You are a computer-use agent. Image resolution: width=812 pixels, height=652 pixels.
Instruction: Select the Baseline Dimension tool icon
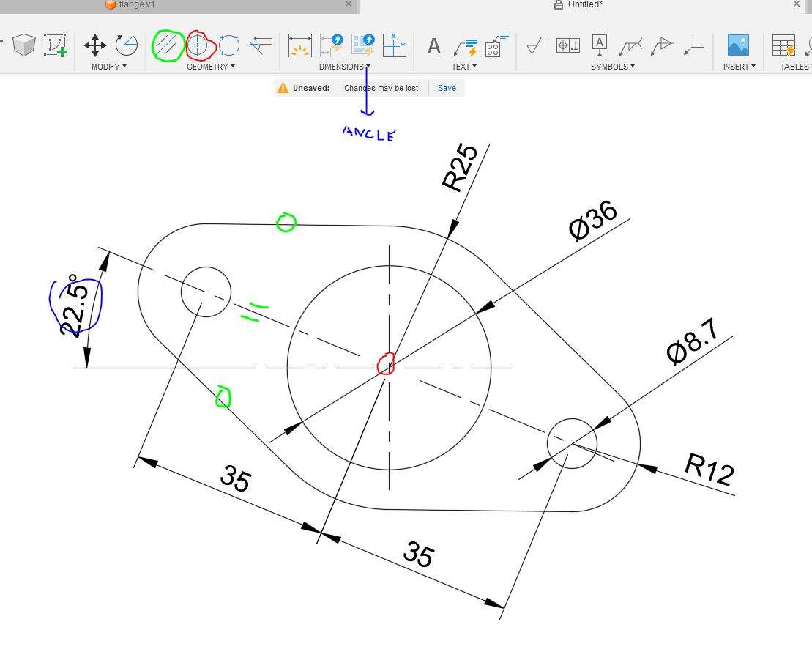coord(332,45)
